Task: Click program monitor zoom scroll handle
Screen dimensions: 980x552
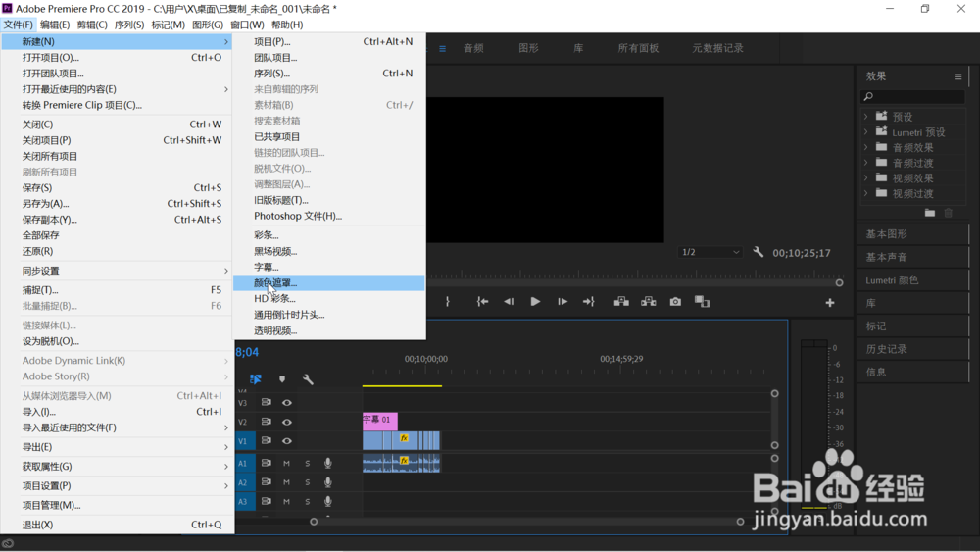Action: tap(840, 282)
